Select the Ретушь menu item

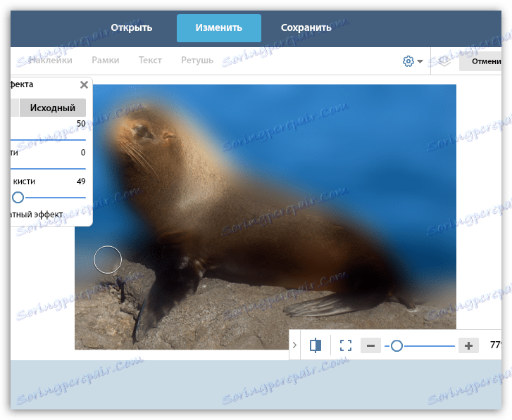click(x=197, y=60)
